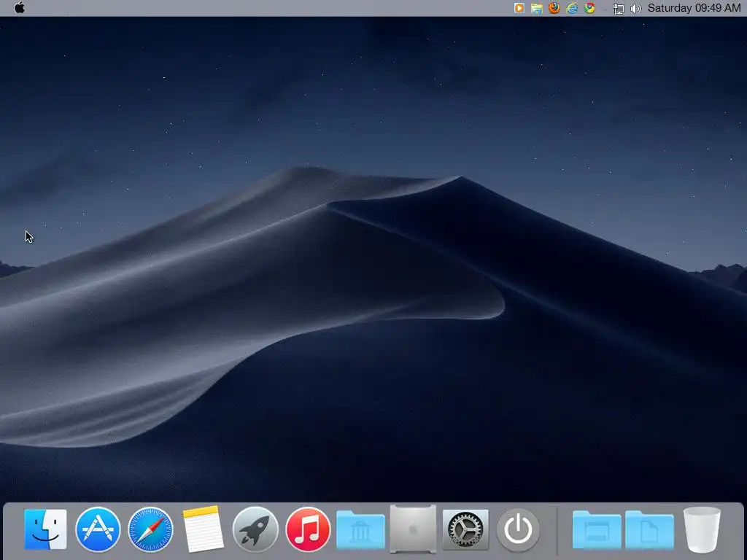Open System Preferences gear in dock
Image resolution: width=747 pixels, height=560 pixels.
[465, 529]
